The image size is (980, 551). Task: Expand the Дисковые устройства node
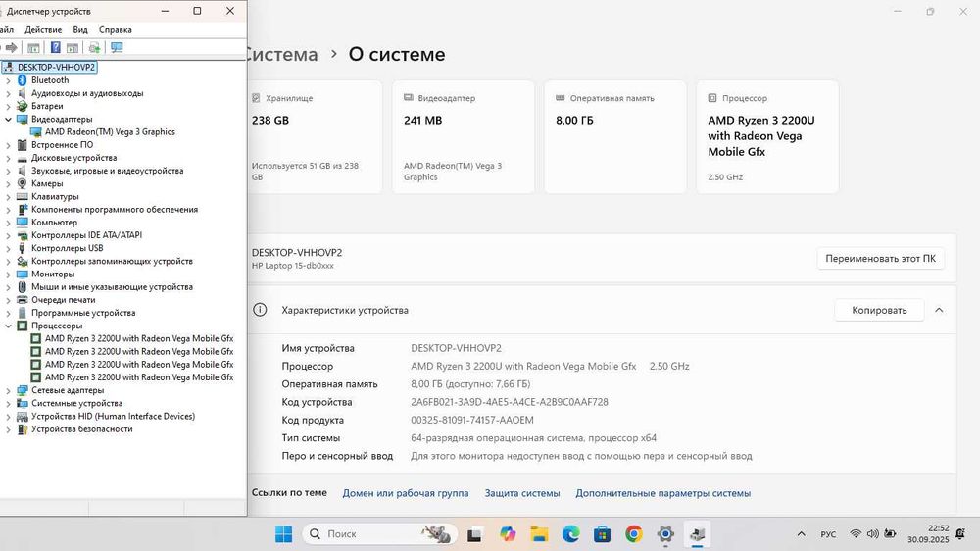[x=8, y=158]
